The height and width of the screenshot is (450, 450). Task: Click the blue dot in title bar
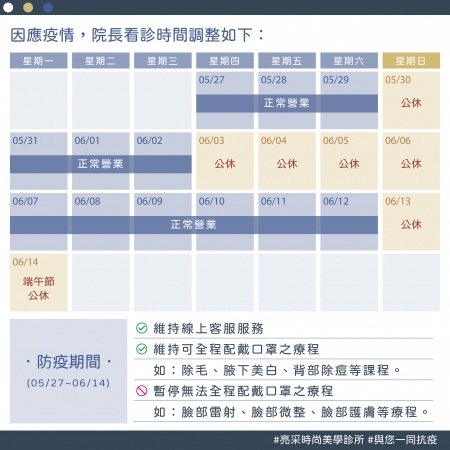(48, 7)
